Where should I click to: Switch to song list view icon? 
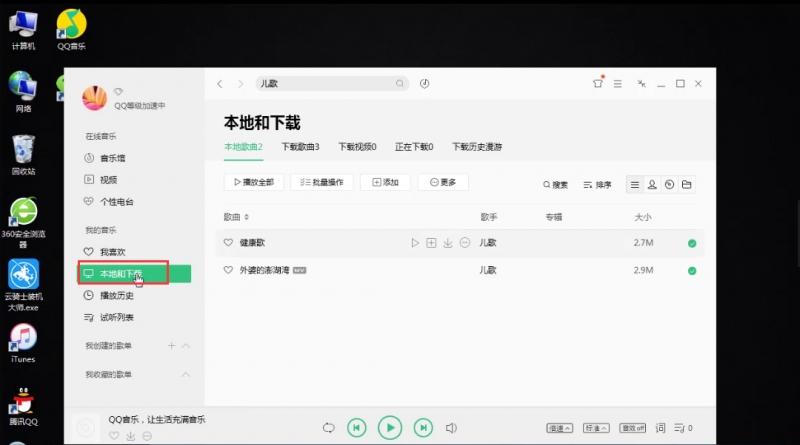point(635,185)
